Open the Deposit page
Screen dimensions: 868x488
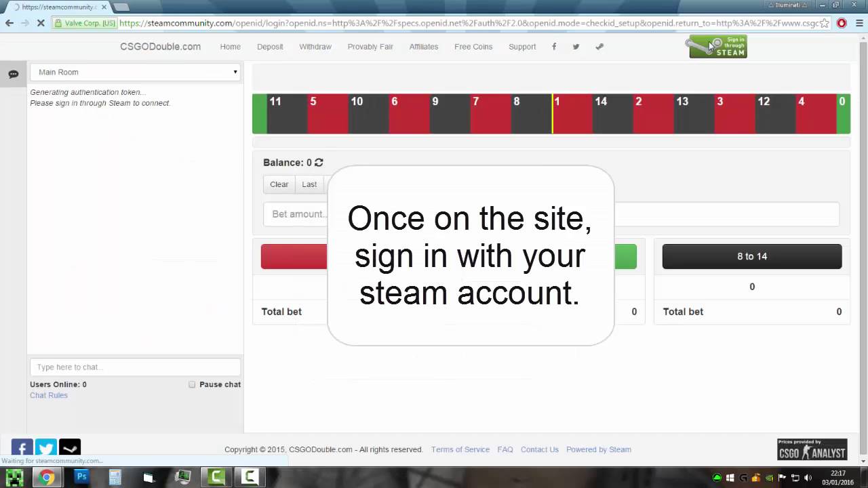click(x=270, y=47)
